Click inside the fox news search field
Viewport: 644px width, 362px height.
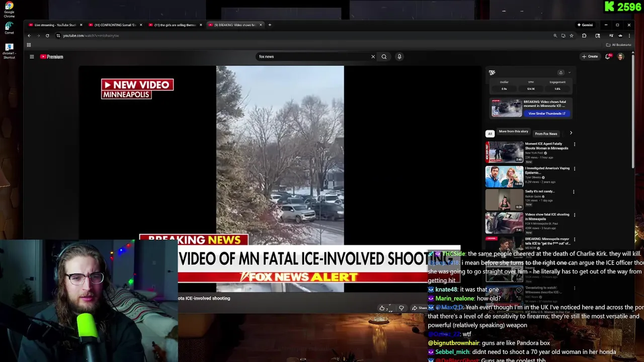click(312, 57)
